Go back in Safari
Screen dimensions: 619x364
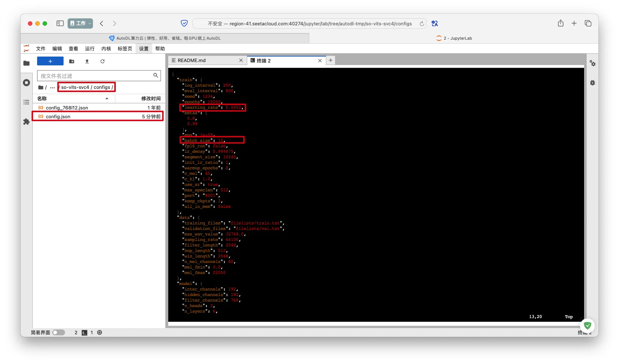[x=102, y=24]
